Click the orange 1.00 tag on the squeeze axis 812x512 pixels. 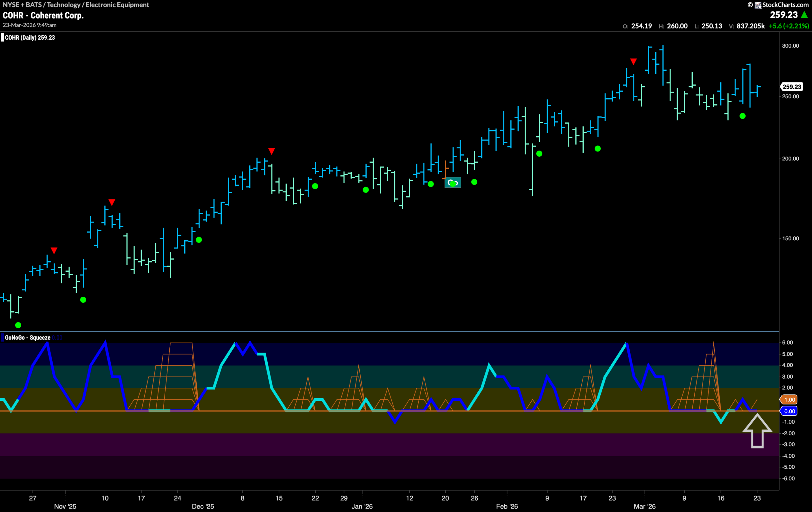[789, 400]
